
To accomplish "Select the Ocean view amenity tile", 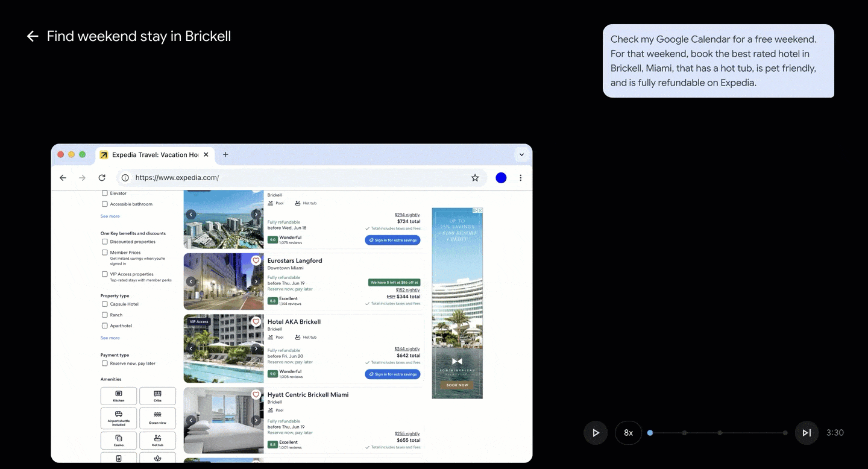I will point(157,418).
